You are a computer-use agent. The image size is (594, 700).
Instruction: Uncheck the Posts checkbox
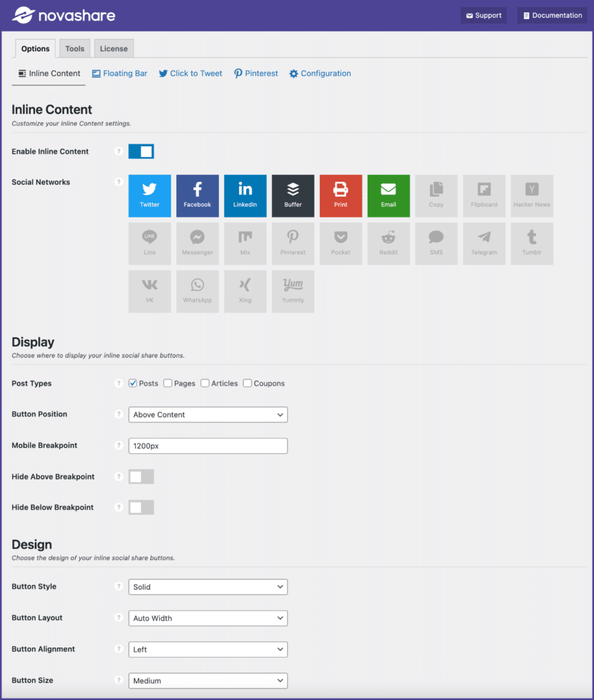pos(133,383)
